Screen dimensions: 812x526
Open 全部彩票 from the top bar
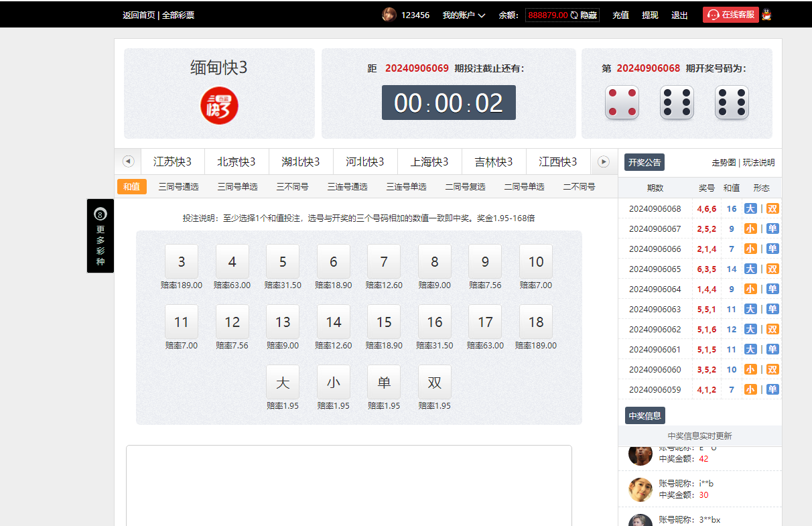tap(178, 15)
